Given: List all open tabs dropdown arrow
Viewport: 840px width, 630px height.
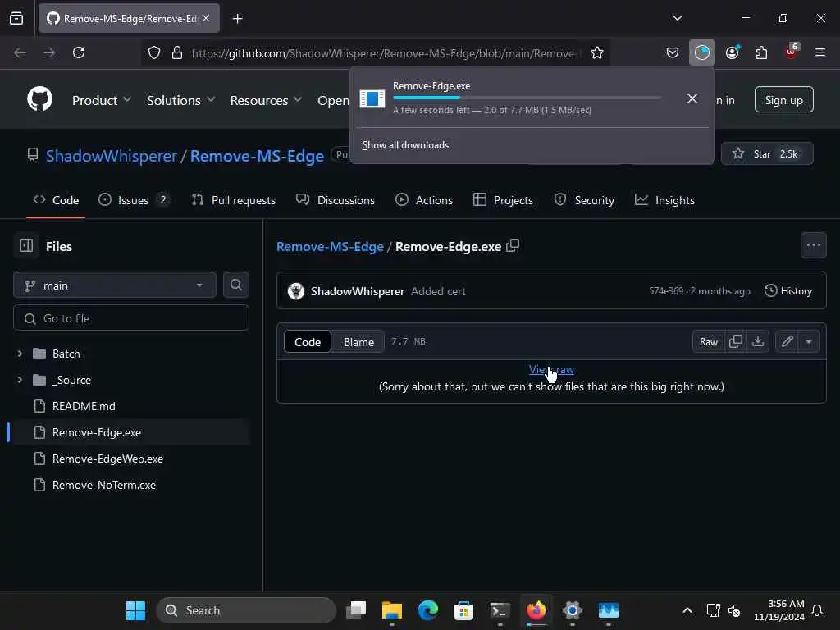Looking at the screenshot, I should [x=677, y=18].
